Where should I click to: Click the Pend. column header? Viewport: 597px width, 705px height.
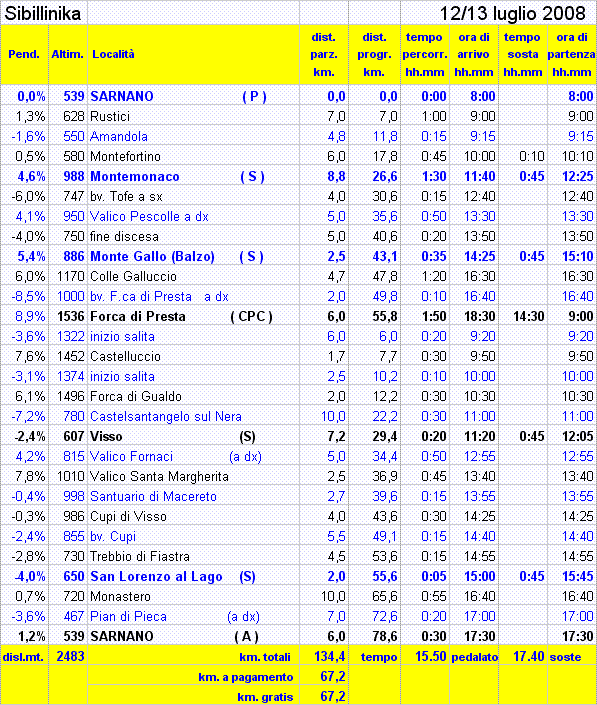tap(24, 54)
